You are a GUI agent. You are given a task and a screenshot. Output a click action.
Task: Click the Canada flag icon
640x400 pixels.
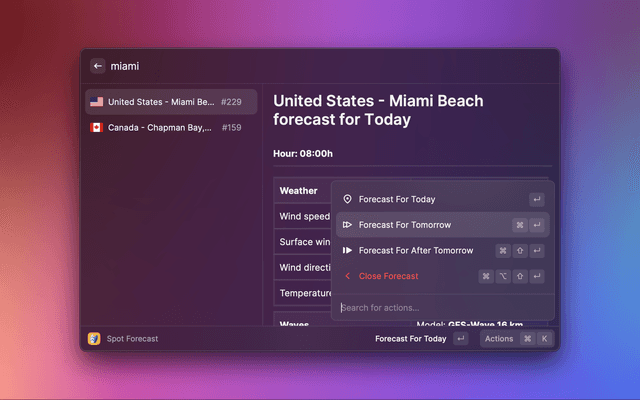tap(96, 128)
